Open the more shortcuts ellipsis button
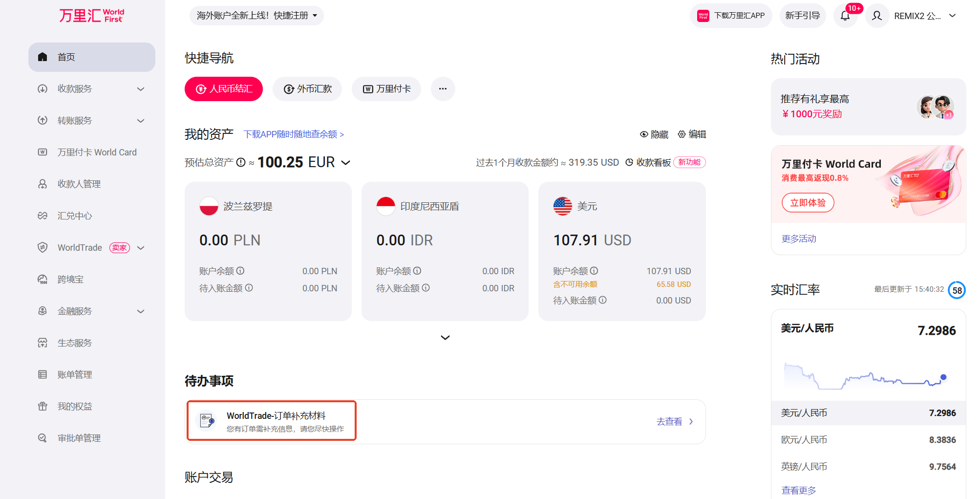 click(443, 89)
